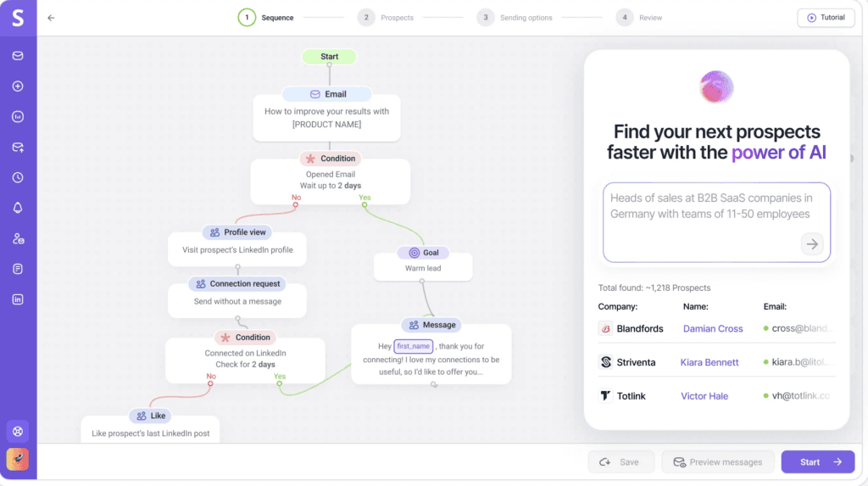Click the No branch of Opened Email condition

(296, 198)
